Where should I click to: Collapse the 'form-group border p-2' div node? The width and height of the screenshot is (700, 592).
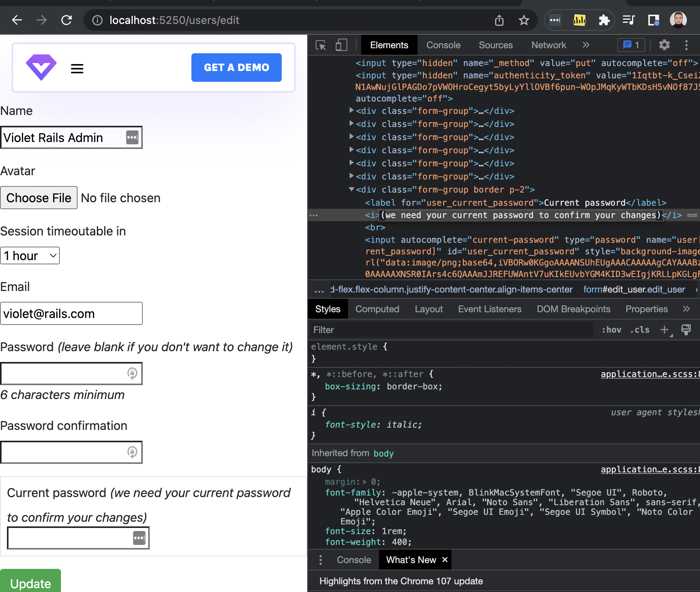[x=351, y=189]
